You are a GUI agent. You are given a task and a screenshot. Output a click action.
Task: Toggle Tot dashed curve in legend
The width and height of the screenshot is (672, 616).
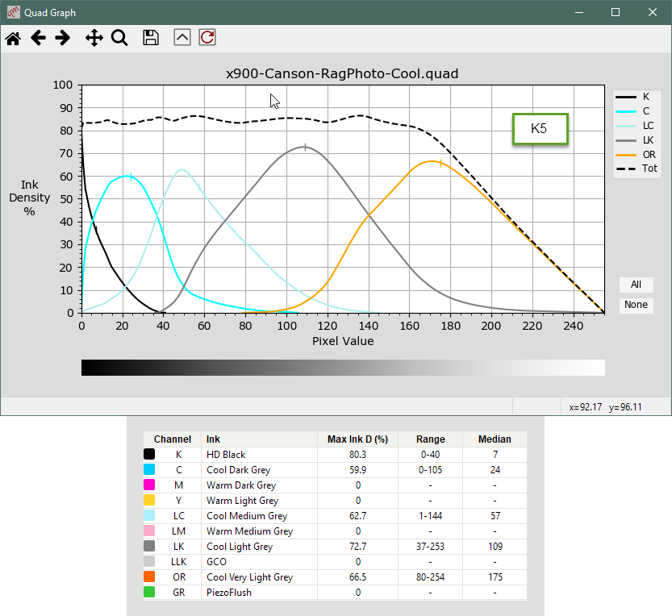[x=636, y=169]
